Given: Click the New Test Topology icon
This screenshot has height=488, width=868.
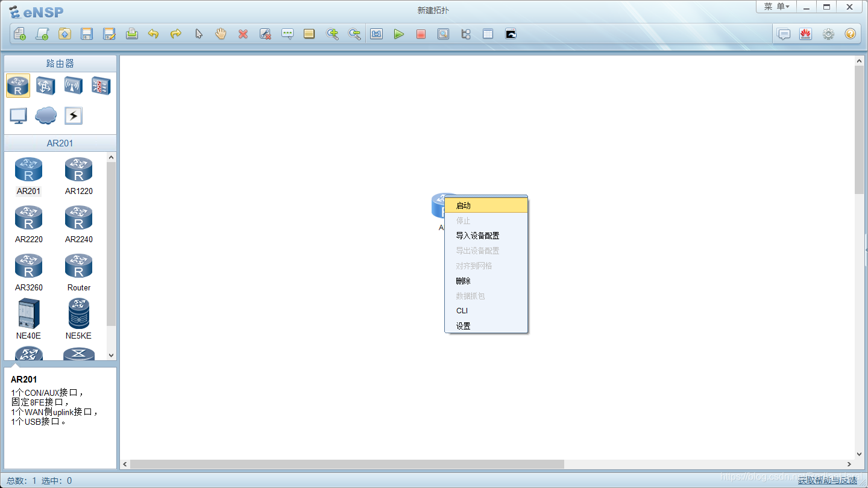Looking at the screenshot, I should pyautogui.click(x=42, y=34).
